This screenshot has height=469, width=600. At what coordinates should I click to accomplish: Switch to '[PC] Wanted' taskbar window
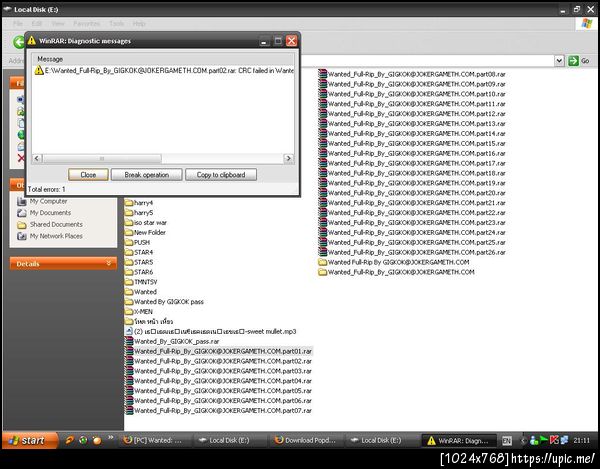153,441
